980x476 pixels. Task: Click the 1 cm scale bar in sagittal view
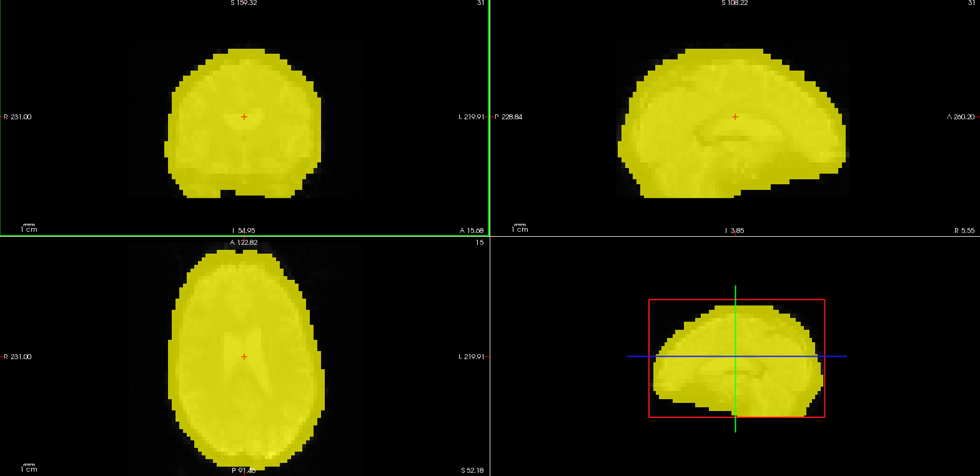coord(520,228)
